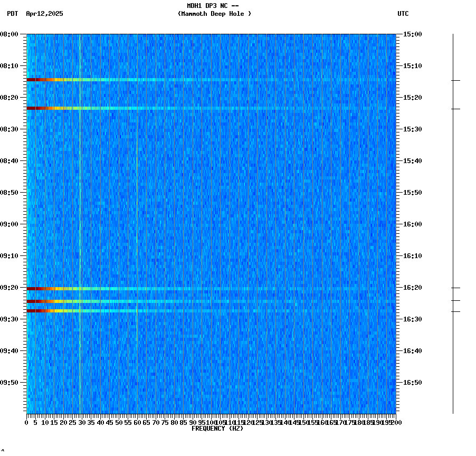Click the red event band near 08:15
The height and width of the screenshot is (456, 476).
pyautogui.click(x=42, y=79)
